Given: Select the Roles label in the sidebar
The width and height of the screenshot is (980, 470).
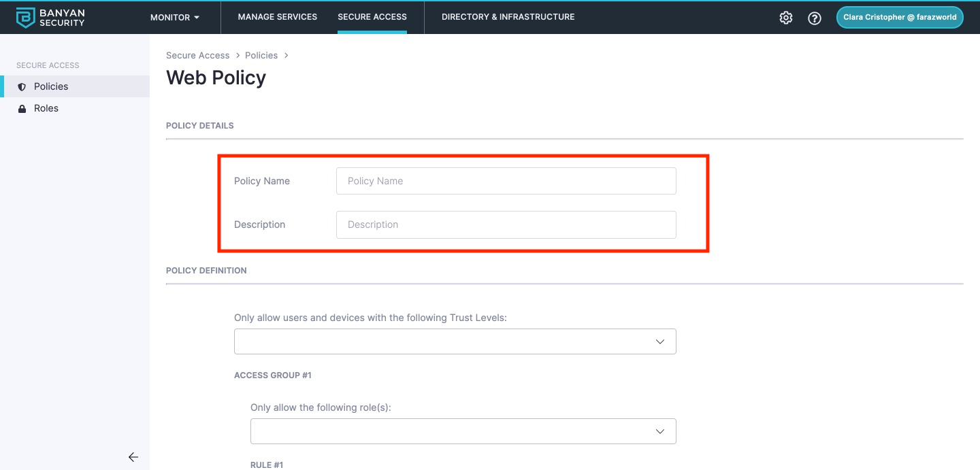Looking at the screenshot, I should click(x=46, y=108).
